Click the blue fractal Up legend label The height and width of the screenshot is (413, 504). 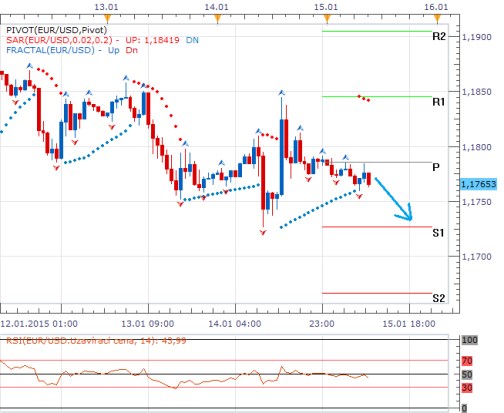click(113, 50)
